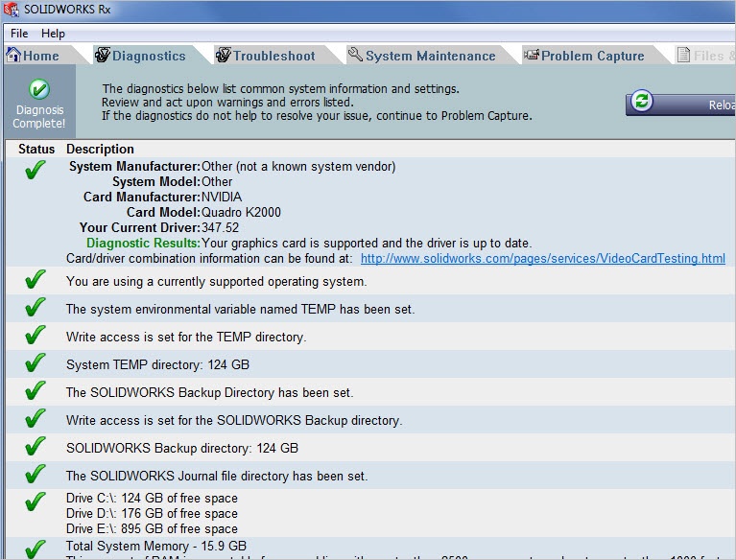
Task: Click checkmark beside Drive C free space
Action: (36, 502)
